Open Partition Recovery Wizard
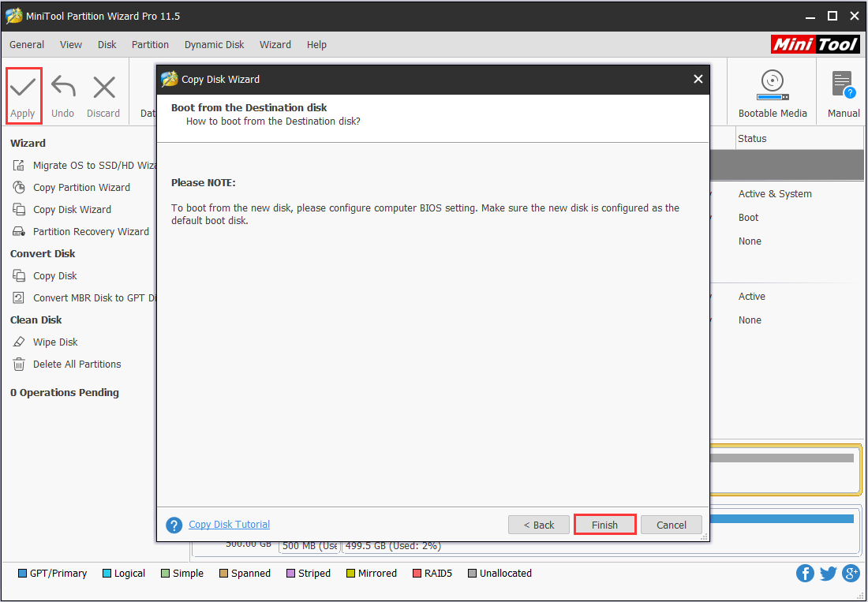This screenshot has width=868, height=602. click(x=90, y=231)
